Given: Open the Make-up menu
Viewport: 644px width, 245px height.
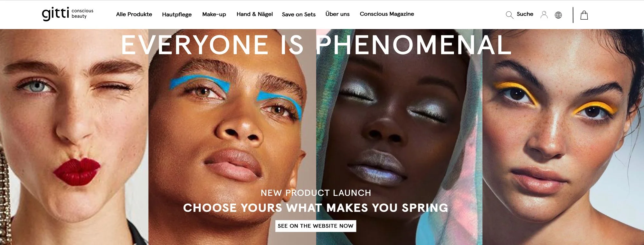Looking at the screenshot, I should coord(214,14).
